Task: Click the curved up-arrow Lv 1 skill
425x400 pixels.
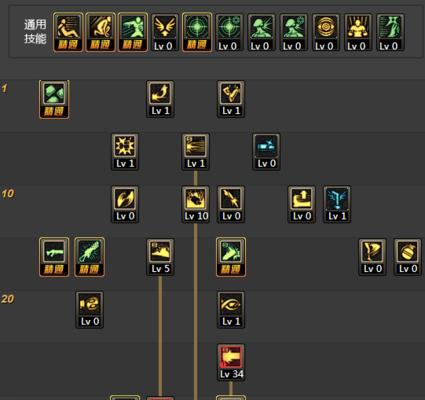Action: (x=160, y=99)
